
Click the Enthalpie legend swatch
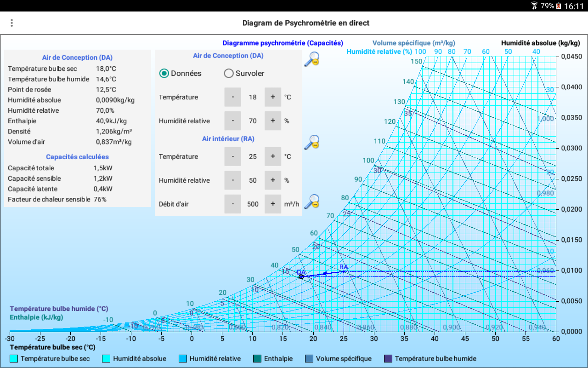257,359
